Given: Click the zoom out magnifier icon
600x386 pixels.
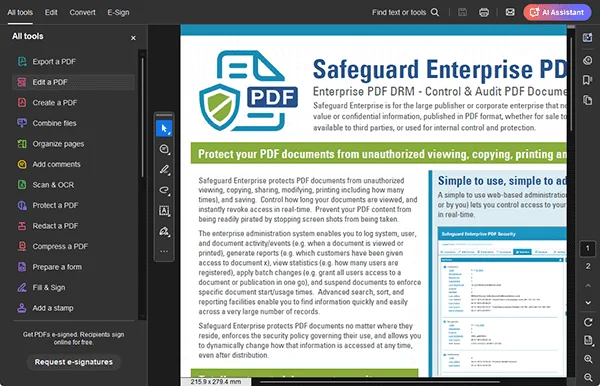Looking at the screenshot, I should click(x=588, y=377).
